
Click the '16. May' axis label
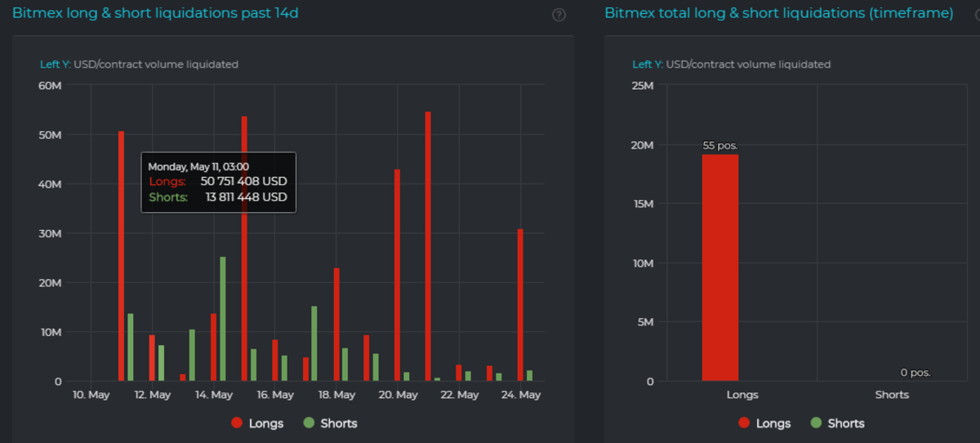275,395
